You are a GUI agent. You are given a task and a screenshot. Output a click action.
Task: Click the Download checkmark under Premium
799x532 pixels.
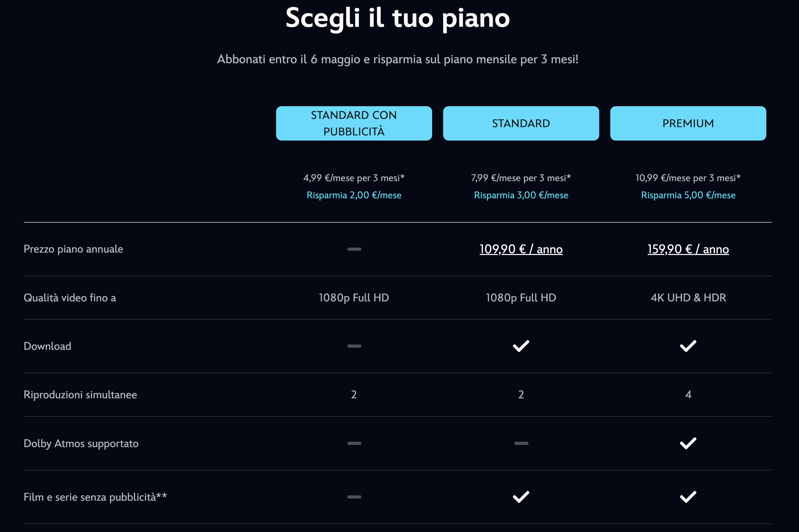(x=688, y=346)
